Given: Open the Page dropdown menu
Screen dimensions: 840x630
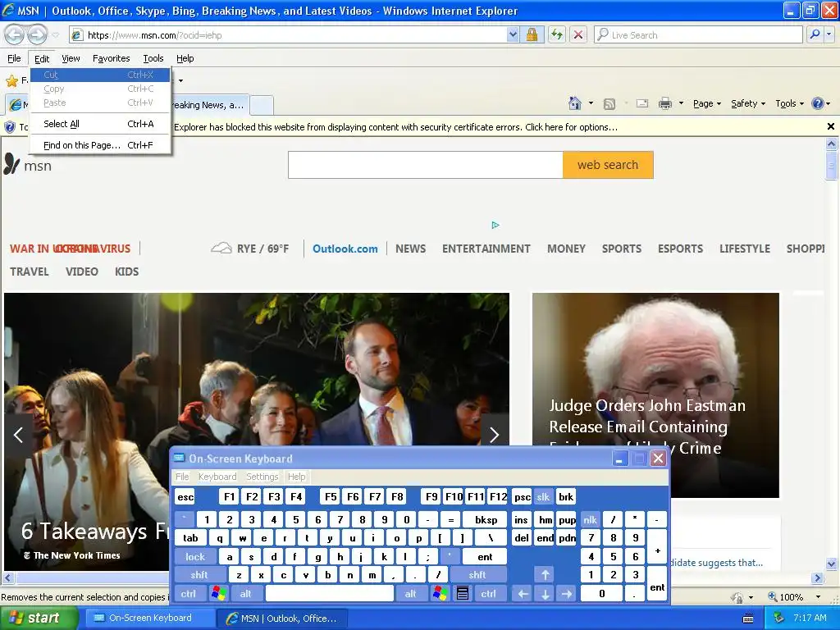Looking at the screenshot, I should (x=706, y=103).
